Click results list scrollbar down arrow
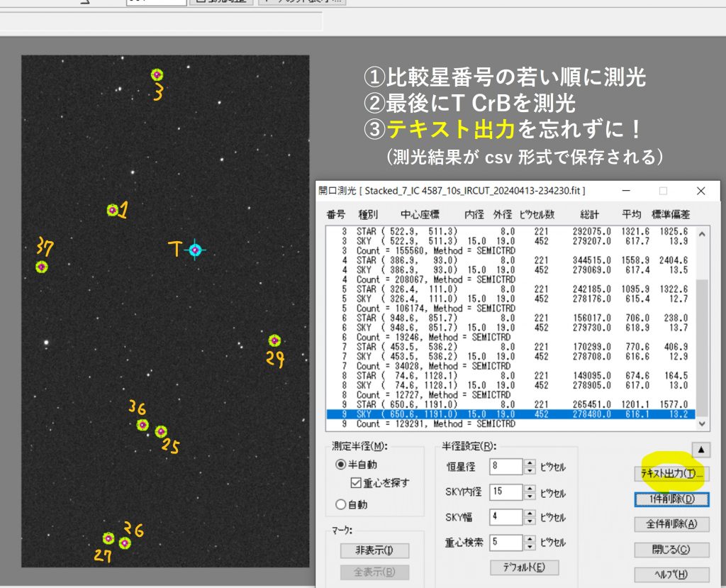 [702, 423]
